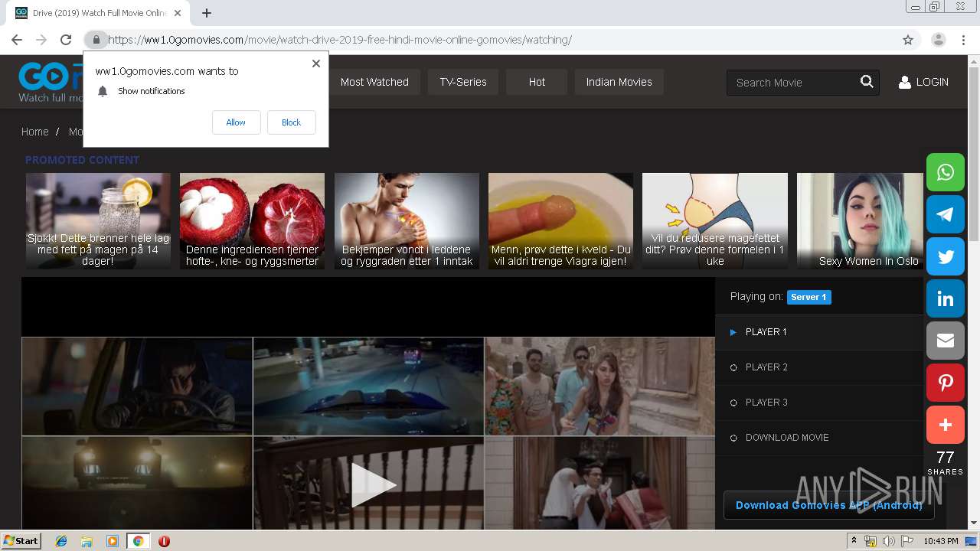The image size is (980, 551).
Task: Switch to Chrome taskbar icon
Action: pyautogui.click(x=138, y=541)
